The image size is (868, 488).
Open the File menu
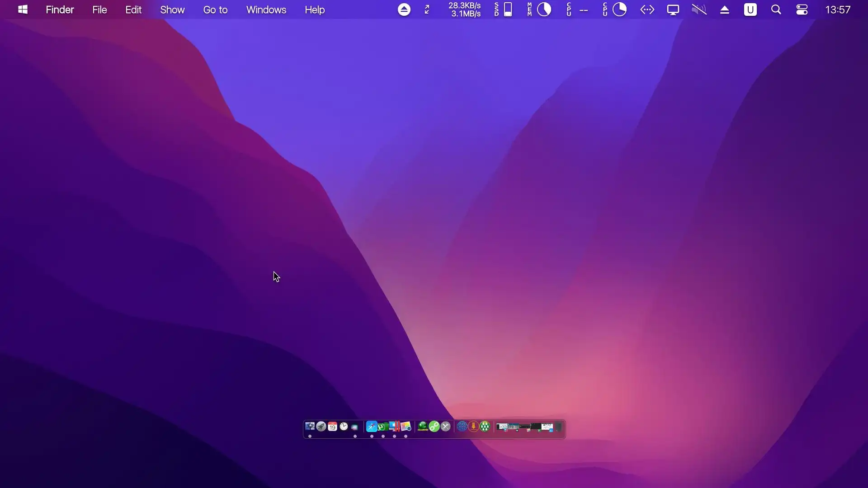pyautogui.click(x=99, y=9)
